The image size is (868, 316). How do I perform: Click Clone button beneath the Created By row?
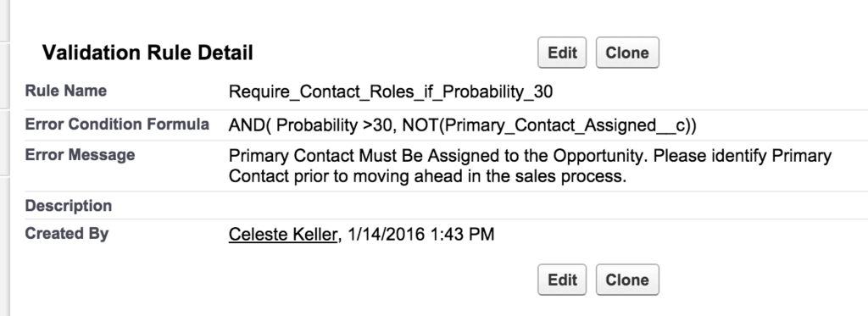coord(627,280)
